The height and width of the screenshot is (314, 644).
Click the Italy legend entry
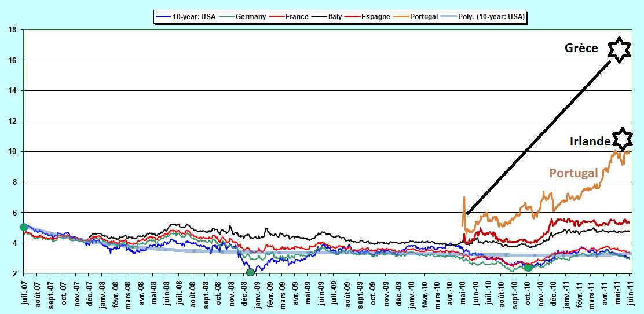pos(325,17)
